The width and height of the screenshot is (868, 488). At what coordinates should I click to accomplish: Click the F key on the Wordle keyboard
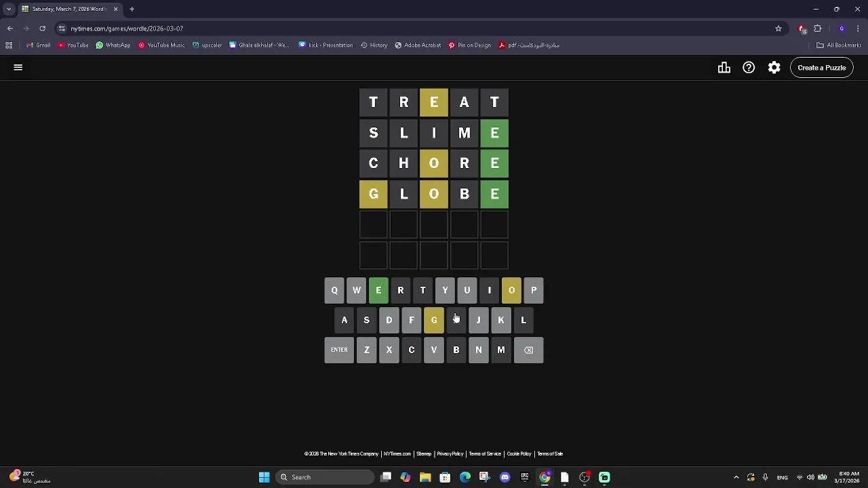pos(412,320)
